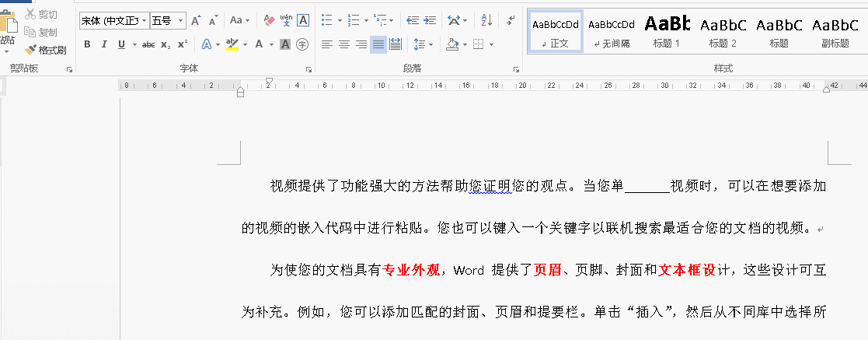Toggle justify alignment icon
The height and width of the screenshot is (340, 868).
click(378, 44)
